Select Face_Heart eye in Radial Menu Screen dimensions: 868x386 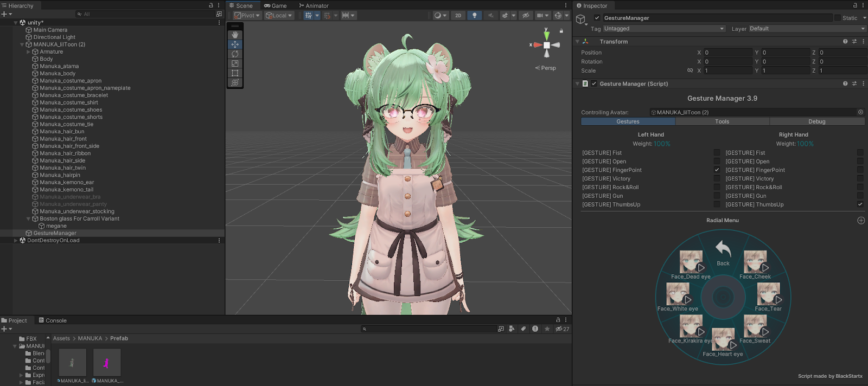723,343
